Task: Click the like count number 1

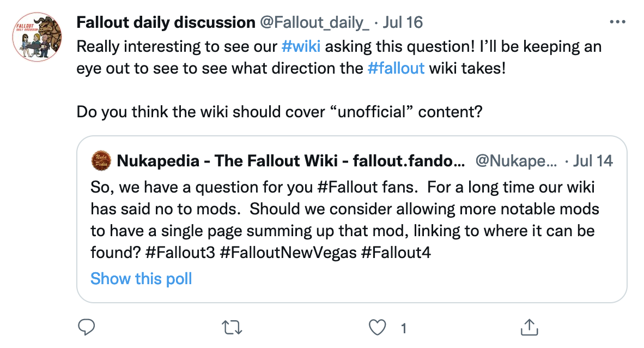Action: pyautogui.click(x=403, y=328)
